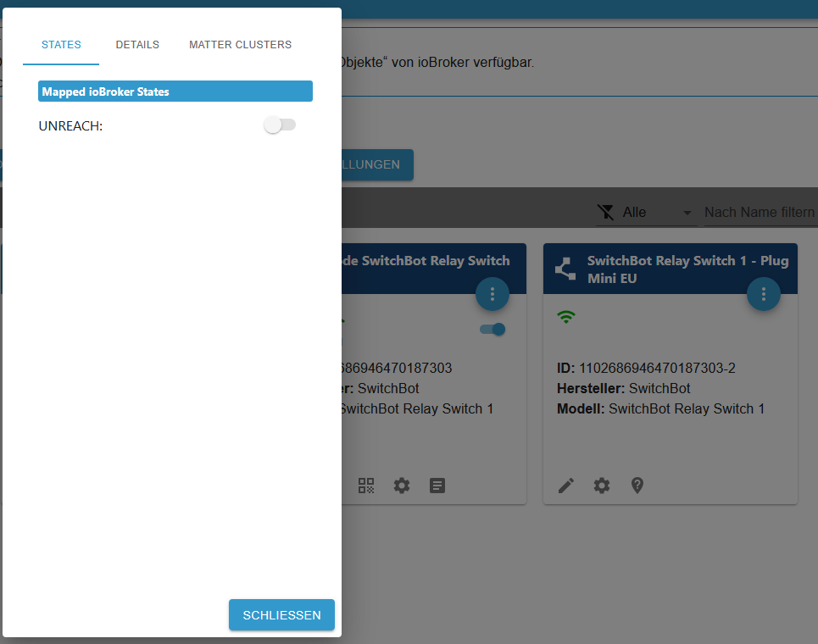Click the identify location pin icon

click(637, 486)
